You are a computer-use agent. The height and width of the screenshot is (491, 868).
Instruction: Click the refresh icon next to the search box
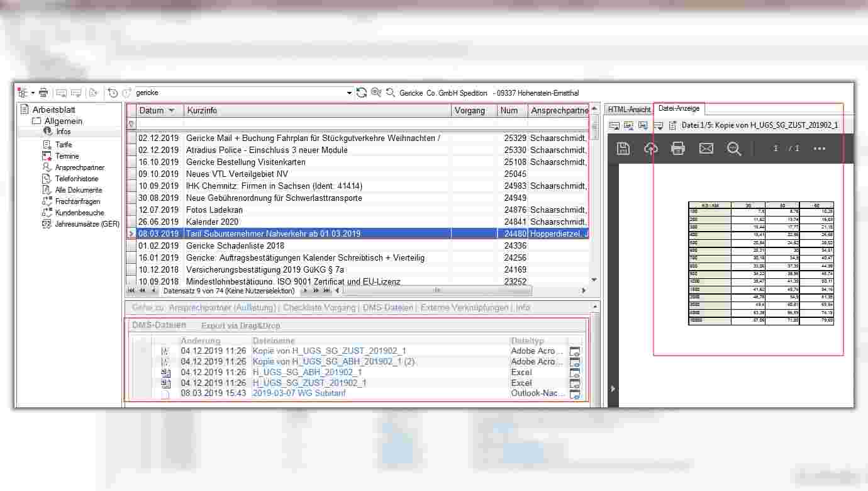[x=362, y=93]
